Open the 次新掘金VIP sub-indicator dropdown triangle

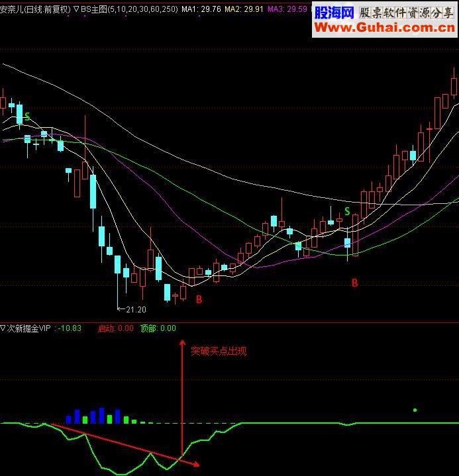point(3,328)
